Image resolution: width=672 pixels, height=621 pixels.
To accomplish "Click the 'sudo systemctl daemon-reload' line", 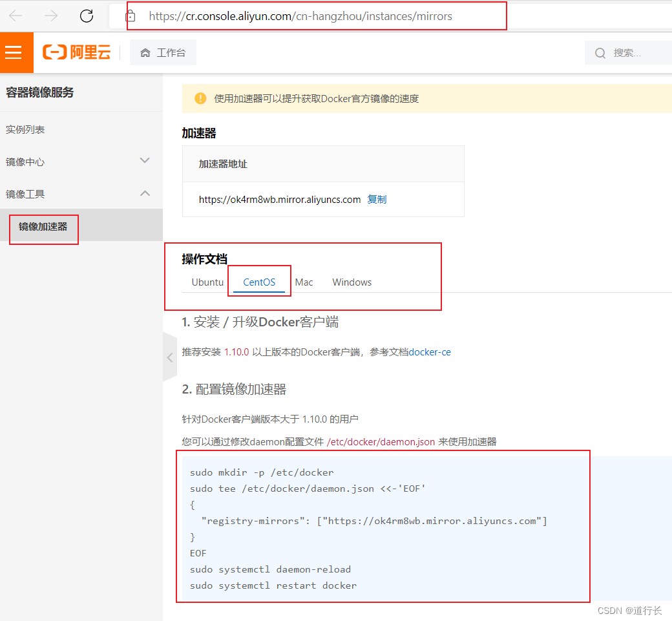I will coord(270,569).
